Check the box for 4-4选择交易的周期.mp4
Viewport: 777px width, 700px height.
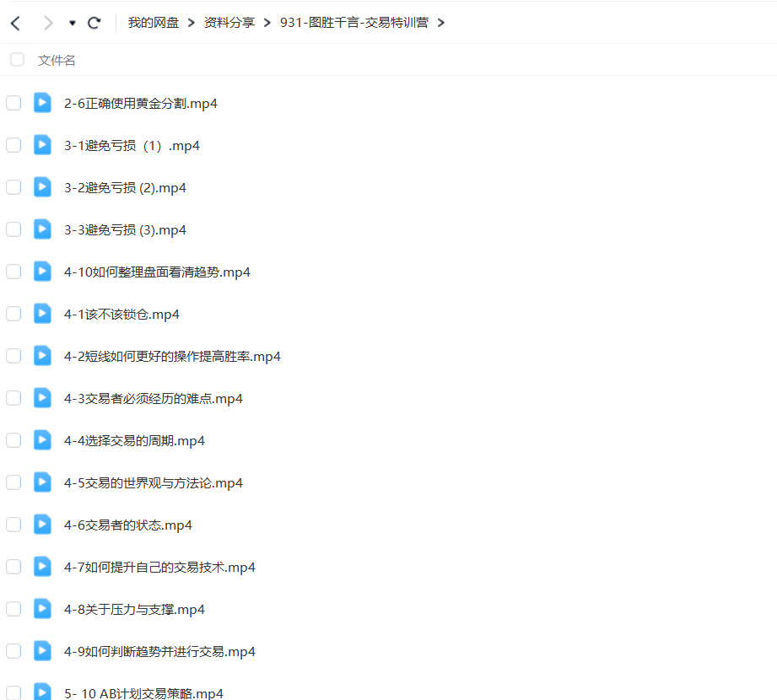13,440
